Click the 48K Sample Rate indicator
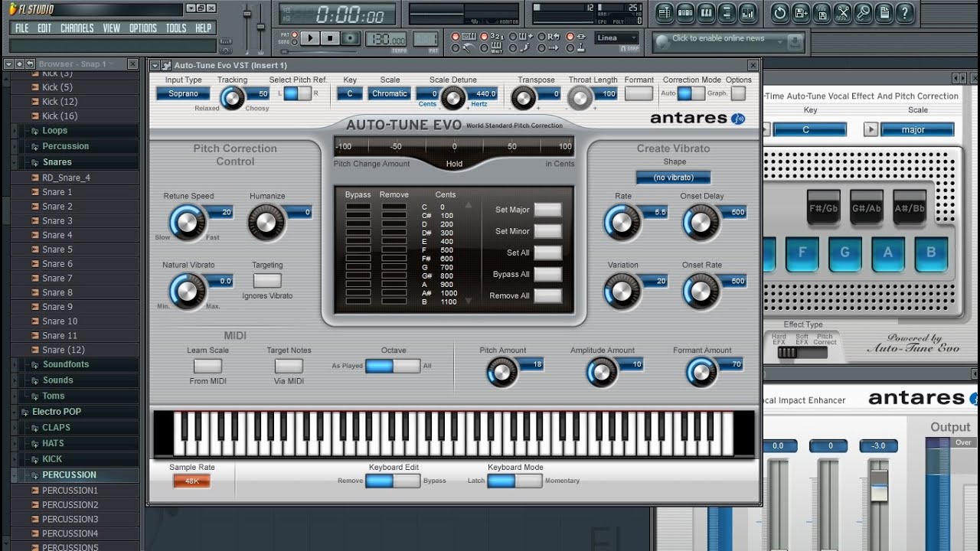 (191, 481)
